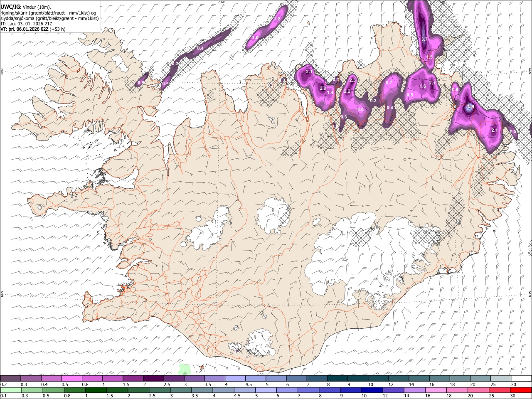Click the white 30 snow-scale swatch
This screenshot has height=399, width=532.
pyautogui.click(x=521, y=379)
